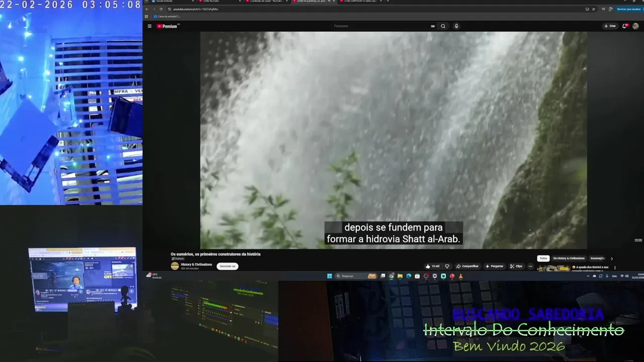Open the History & Civilisations channel name link

[196, 264]
